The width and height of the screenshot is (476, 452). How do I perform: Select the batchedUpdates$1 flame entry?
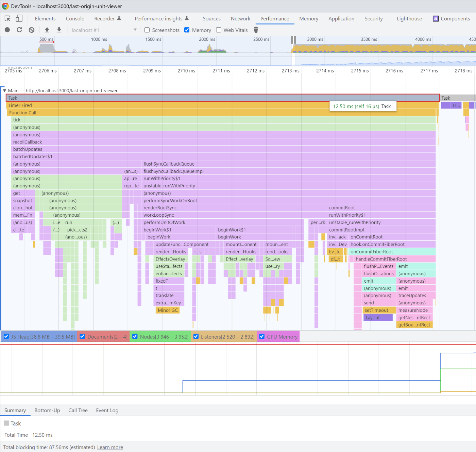coord(223,156)
